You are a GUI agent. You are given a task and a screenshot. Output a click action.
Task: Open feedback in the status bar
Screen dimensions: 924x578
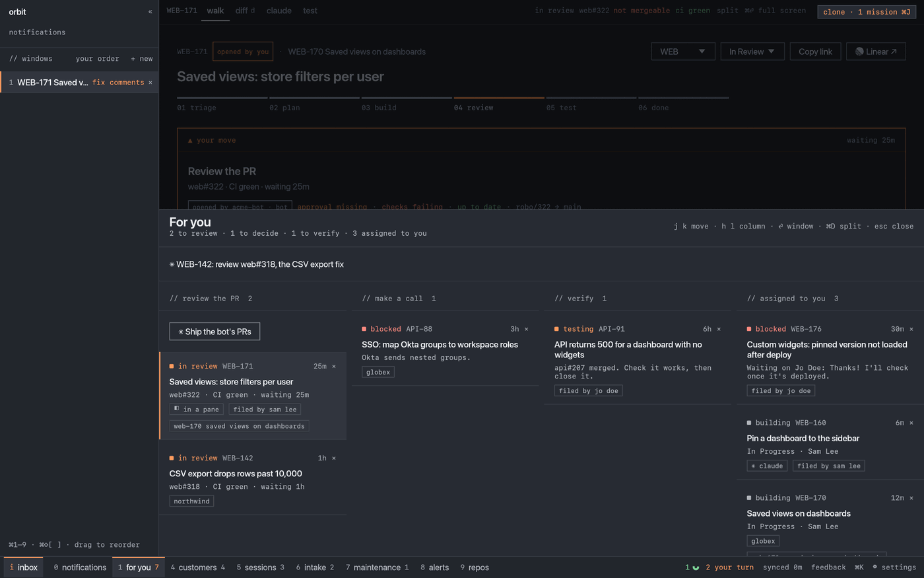(x=828, y=567)
